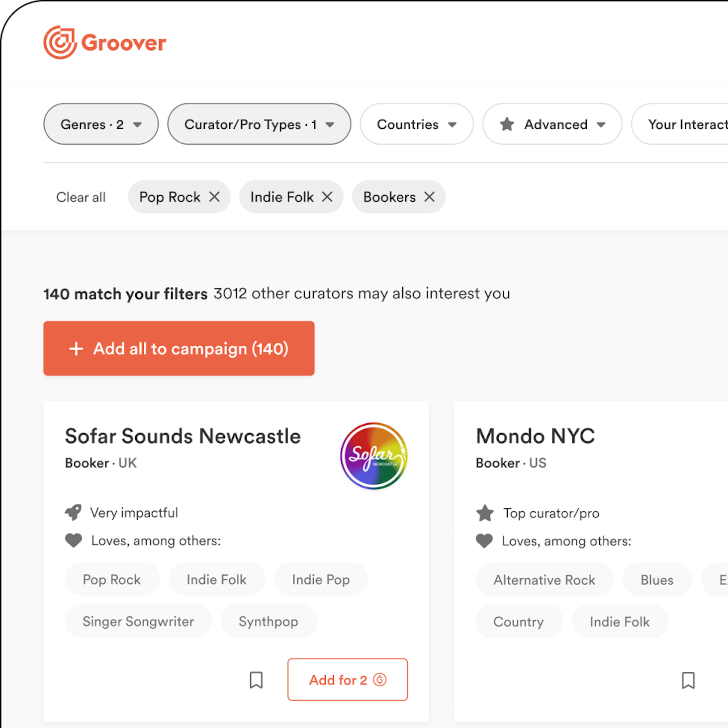Select the Singer Songwriter tag
The width and height of the screenshot is (728, 728).
tap(138, 621)
